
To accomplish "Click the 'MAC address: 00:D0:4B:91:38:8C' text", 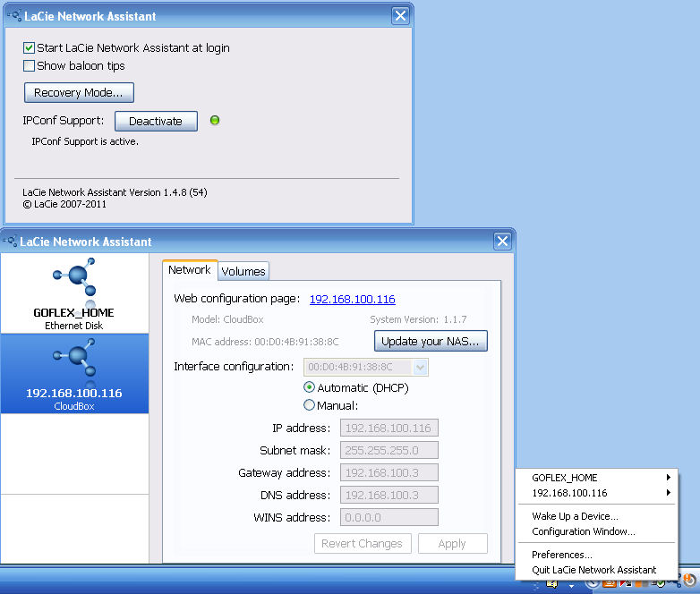I will pyautogui.click(x=265, y=342).
